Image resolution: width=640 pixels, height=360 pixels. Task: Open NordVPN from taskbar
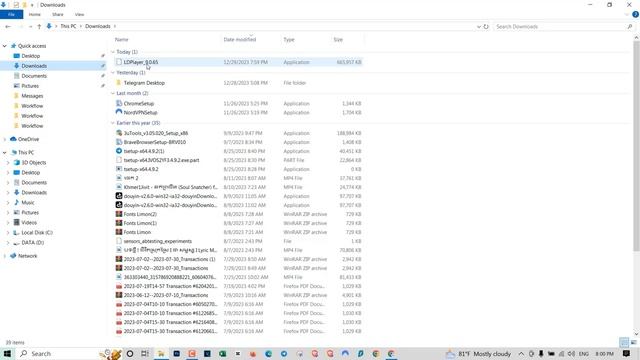345,353
